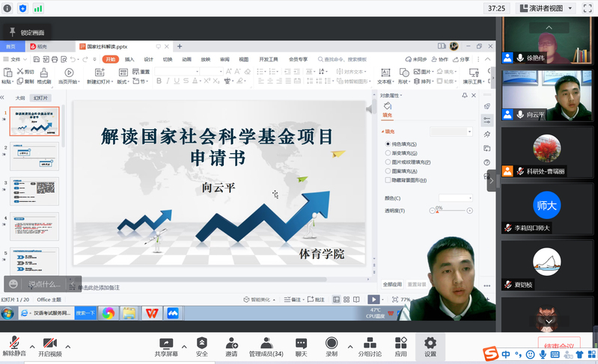Invite participants via 邀请
This screenshot has height=364, width=598.
coord(231,346)
